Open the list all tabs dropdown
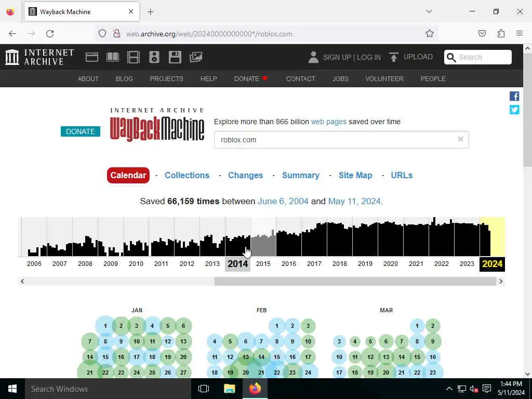This screenshot has height=399, width=532. (x=429, y=11)
